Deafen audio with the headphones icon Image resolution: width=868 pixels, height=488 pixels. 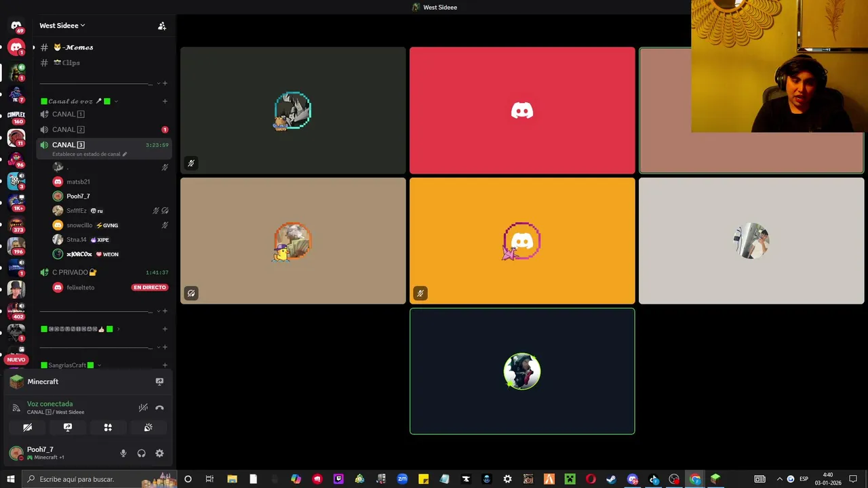(x=141, y=453)
